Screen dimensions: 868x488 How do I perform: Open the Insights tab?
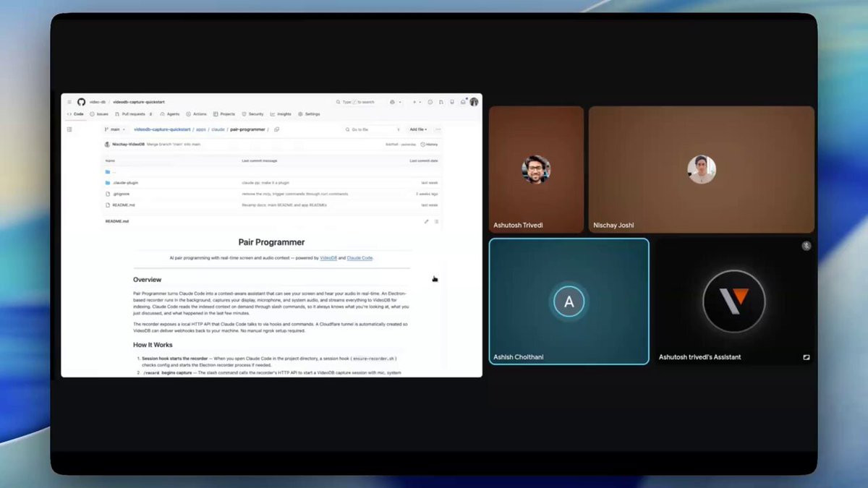[x=281, y=114]
